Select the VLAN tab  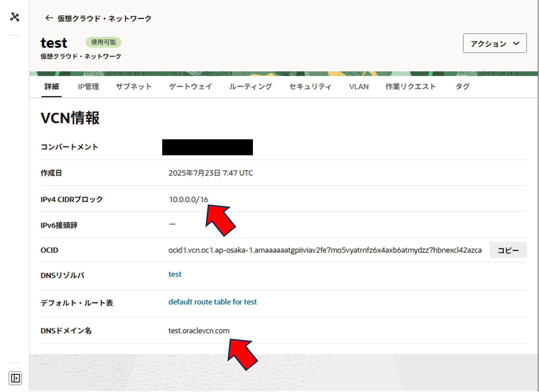(x=359, y=87)
